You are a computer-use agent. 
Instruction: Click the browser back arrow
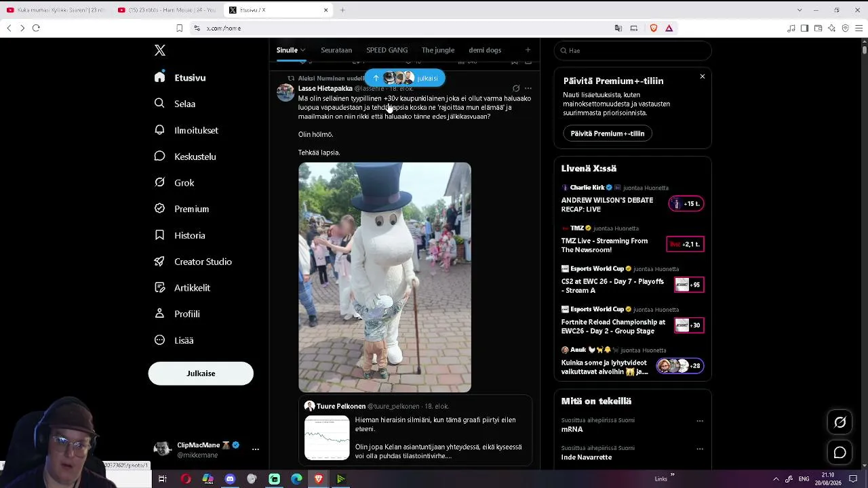tap(9, 28)
